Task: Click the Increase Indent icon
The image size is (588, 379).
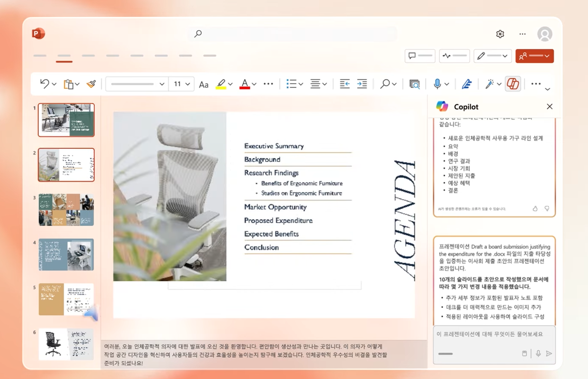Action: (362, 84)
